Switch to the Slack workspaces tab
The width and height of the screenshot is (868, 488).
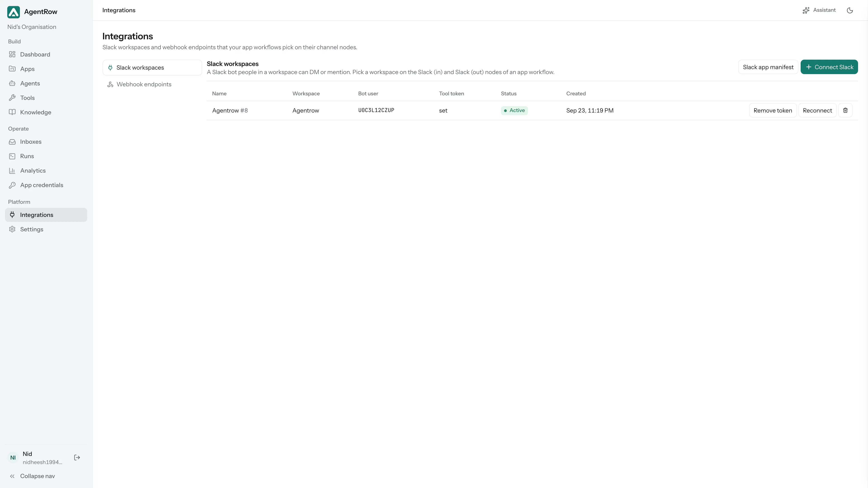[152, 68]
